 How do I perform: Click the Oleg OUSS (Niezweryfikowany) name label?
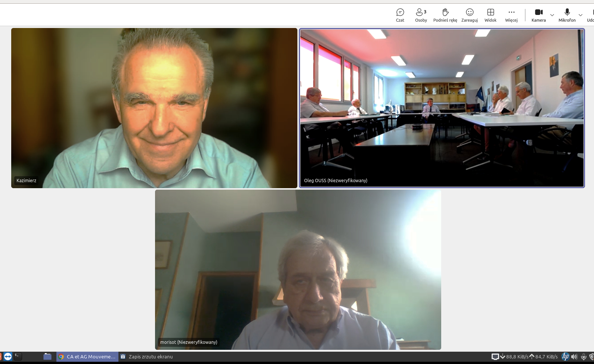335,181
